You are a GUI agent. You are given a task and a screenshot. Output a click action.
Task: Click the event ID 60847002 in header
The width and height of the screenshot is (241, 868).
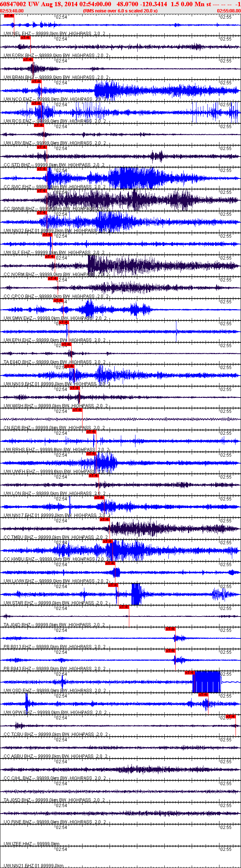pyautogui.click(x=13, y=4)
